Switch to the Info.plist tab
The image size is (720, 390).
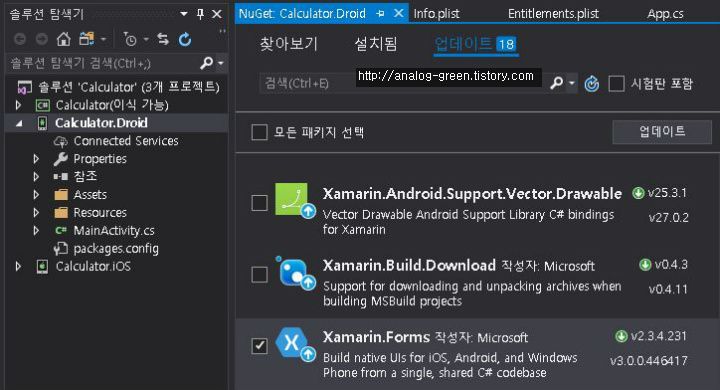point(436,14)
